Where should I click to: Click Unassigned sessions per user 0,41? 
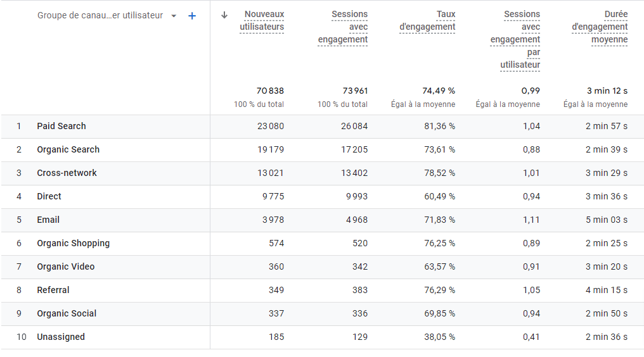click(x=531, y=337)
